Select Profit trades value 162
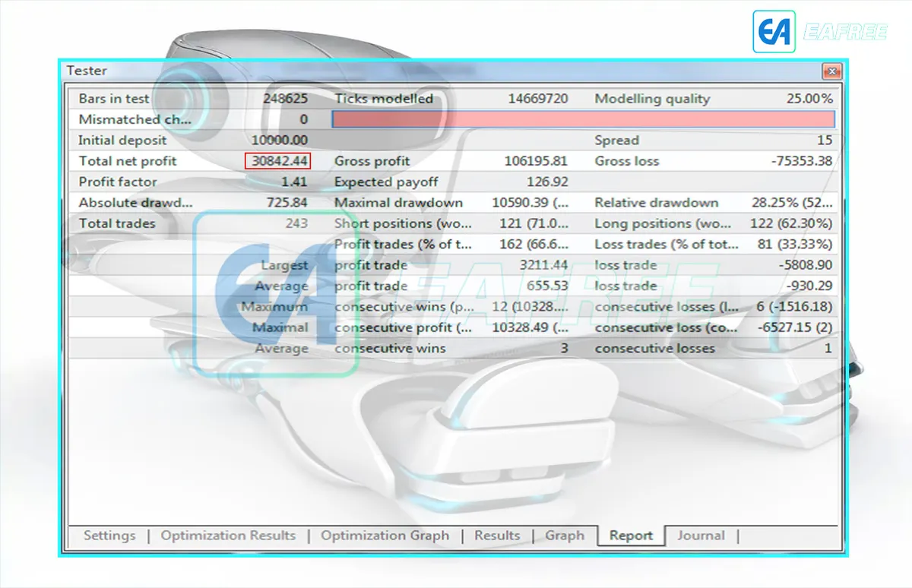 (534, 245)
